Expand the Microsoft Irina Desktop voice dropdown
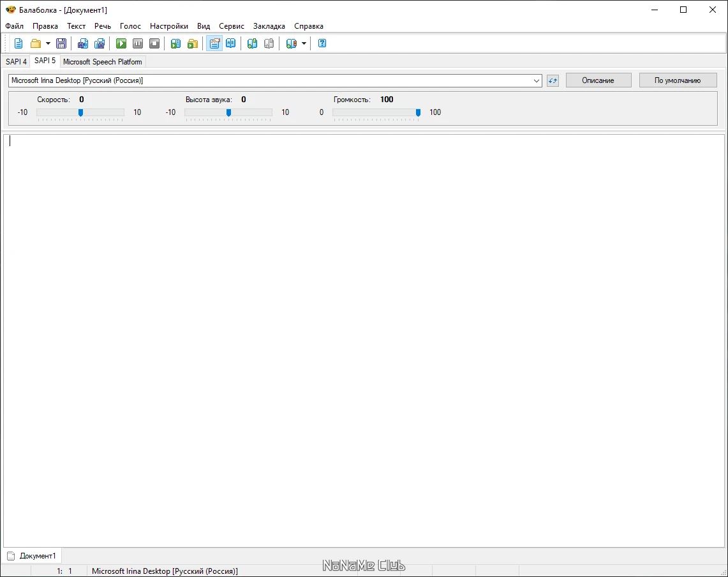728x577 pixels. coord(536,80)
